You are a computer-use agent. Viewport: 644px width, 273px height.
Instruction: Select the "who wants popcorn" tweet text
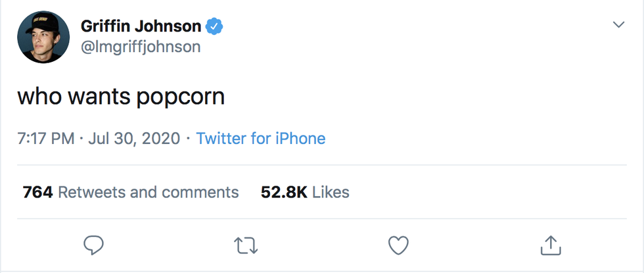click(x=121, y=96)
